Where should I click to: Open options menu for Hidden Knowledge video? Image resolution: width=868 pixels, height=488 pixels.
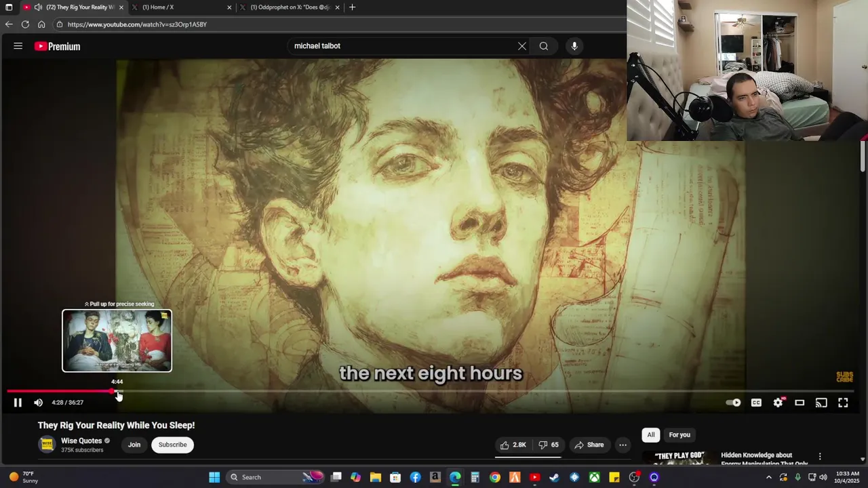820,457
